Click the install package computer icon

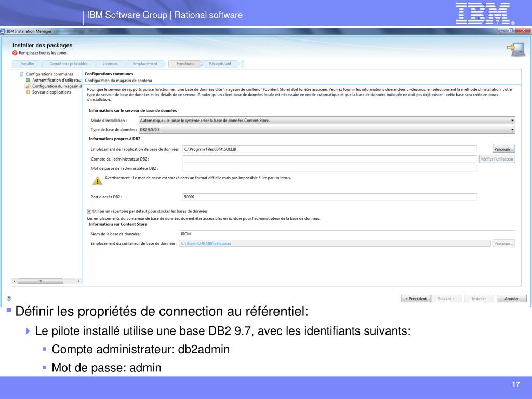point(516,49)
